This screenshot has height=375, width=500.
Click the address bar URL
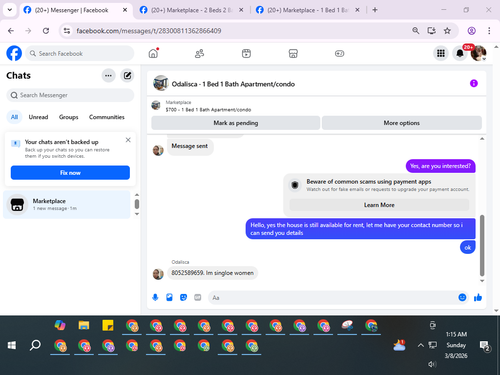click(x=149, y=31)
